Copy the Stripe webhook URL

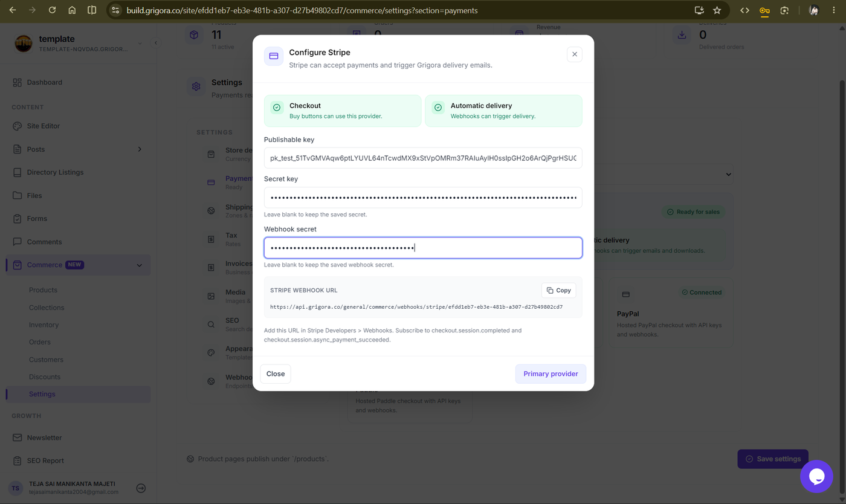click(559, 291)
